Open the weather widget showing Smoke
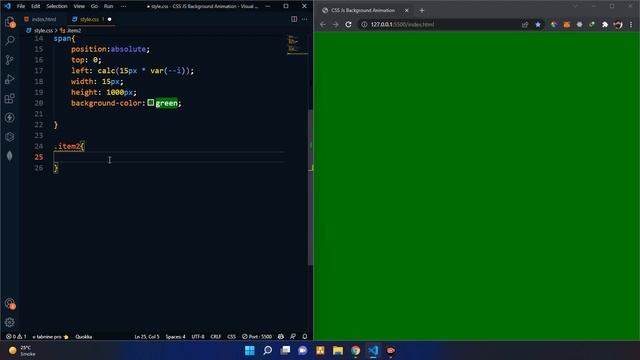The width and height of the screenshot is (640, 360). 23,351
